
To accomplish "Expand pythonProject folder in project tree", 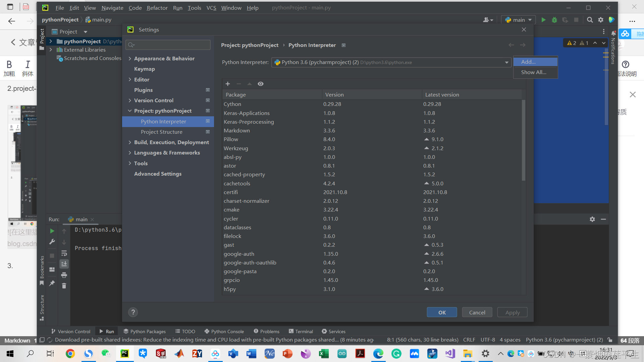I will click(51, 41).
